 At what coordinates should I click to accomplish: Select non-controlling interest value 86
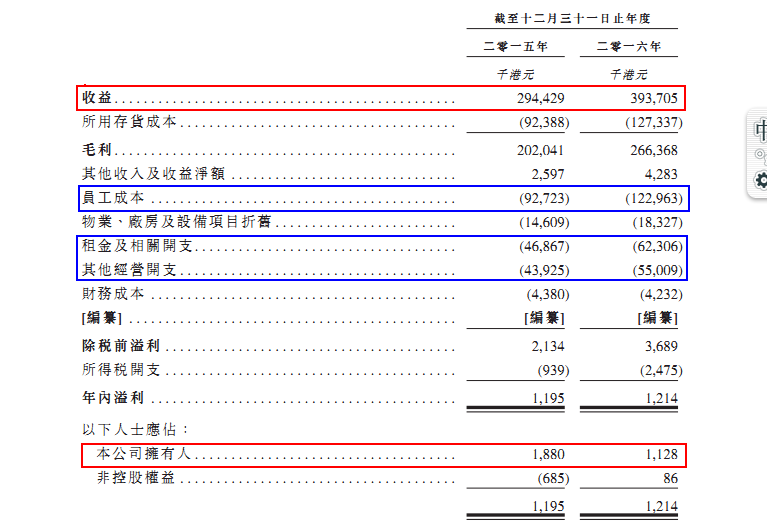click(x=670, y=478)
